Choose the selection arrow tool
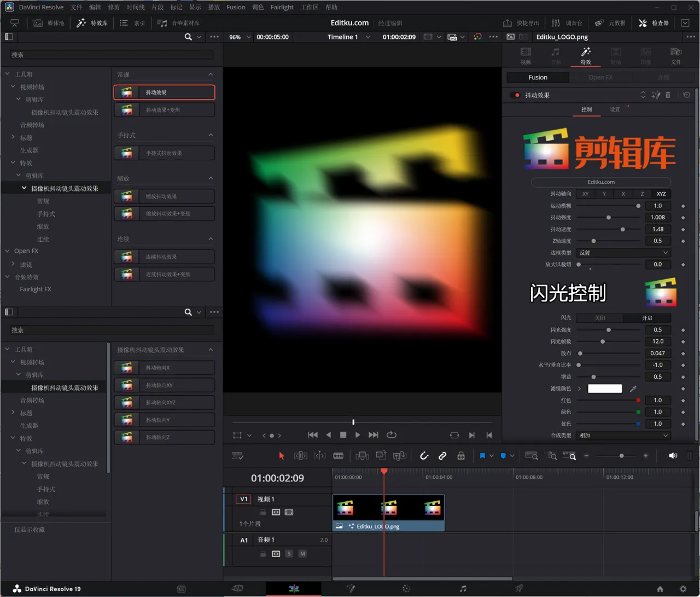Screen dimensions: 700x597 tap(282, 456)
